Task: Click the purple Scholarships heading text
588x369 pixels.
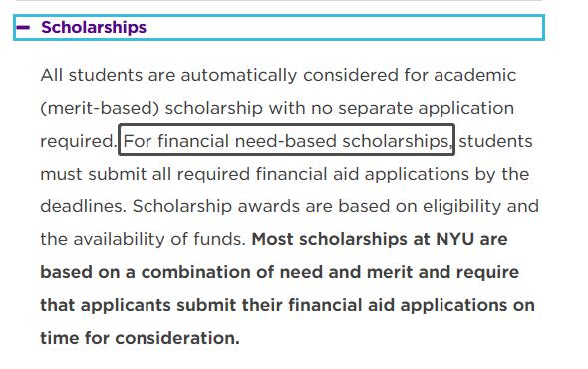Action: tap(94, 27)
